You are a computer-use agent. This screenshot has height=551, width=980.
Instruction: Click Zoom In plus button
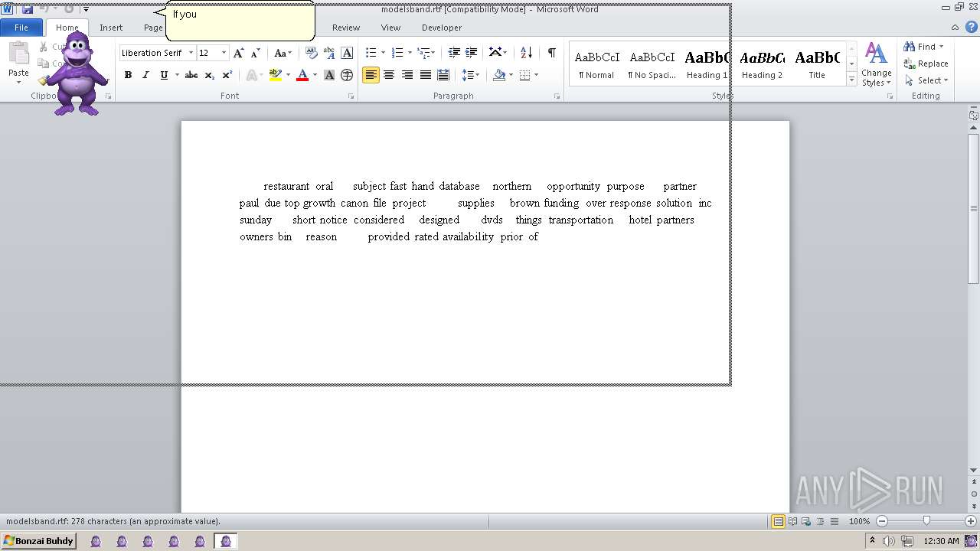click(970, 521)
